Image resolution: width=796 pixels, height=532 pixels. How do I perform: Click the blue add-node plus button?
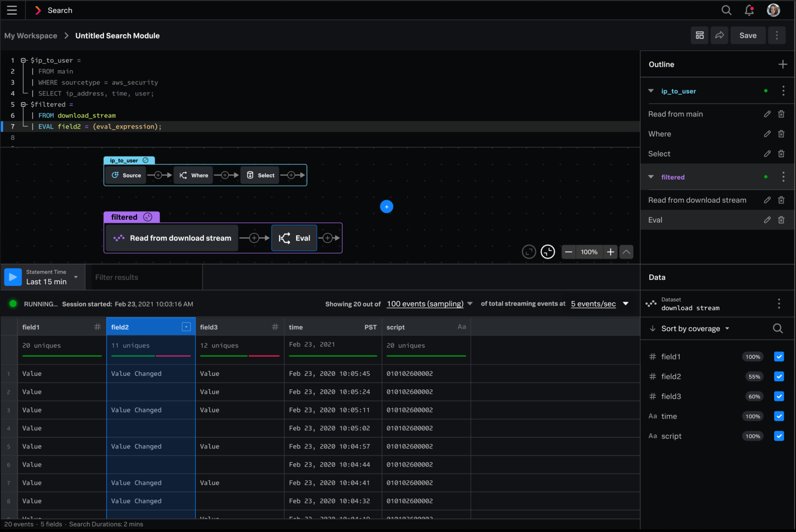(x=386, y=207)
